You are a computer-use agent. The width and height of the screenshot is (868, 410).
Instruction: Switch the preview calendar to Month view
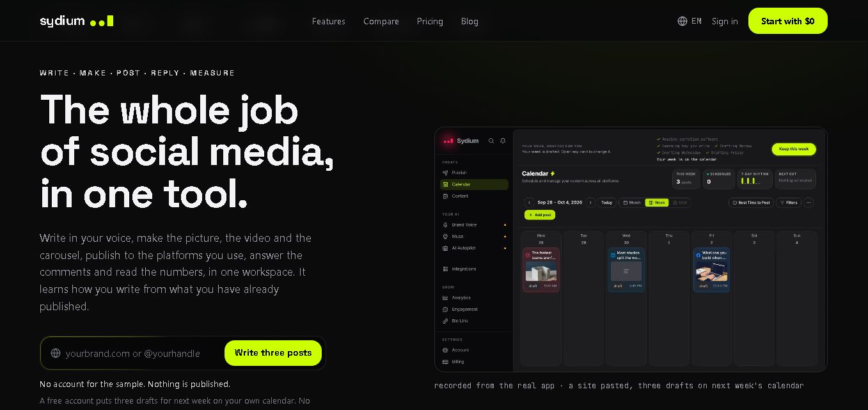[631, 203]
